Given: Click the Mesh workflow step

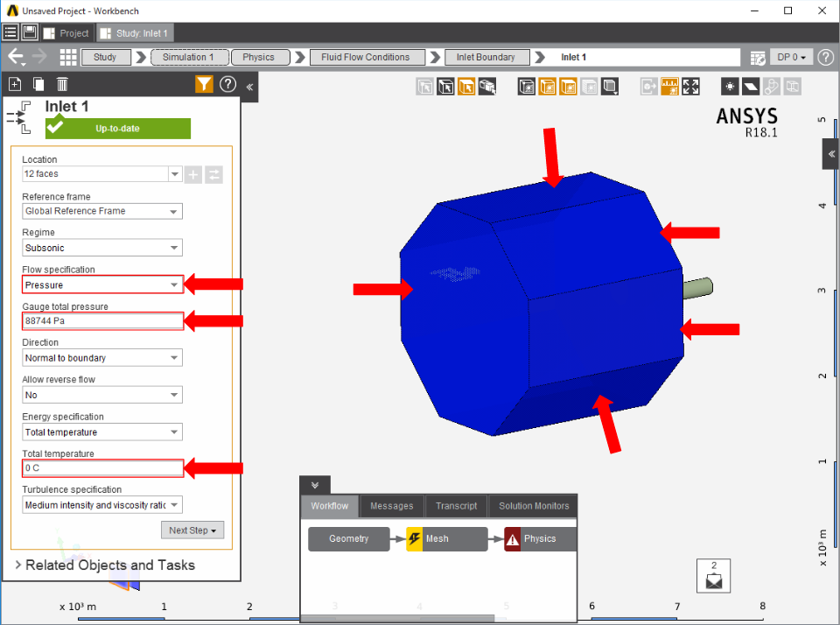Looking at the screenshot, I should click(x=447, y=538).
